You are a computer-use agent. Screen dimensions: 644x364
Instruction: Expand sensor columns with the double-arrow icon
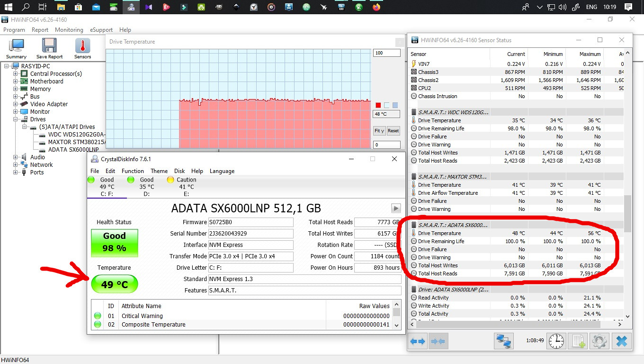pos(418,341)
